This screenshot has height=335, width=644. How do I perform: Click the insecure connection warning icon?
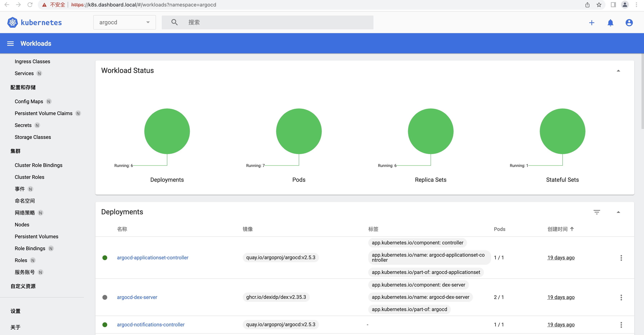[x=44, y=5]
